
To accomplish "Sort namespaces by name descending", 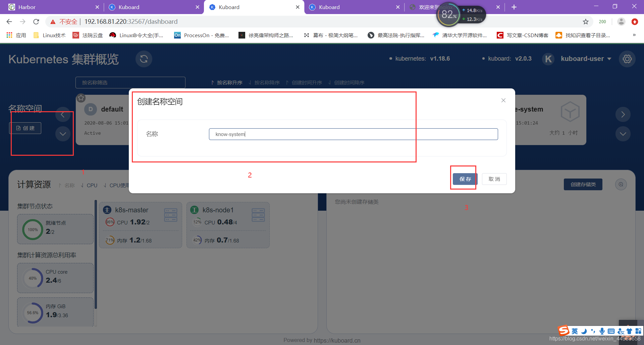I will [x=264, y=83].
